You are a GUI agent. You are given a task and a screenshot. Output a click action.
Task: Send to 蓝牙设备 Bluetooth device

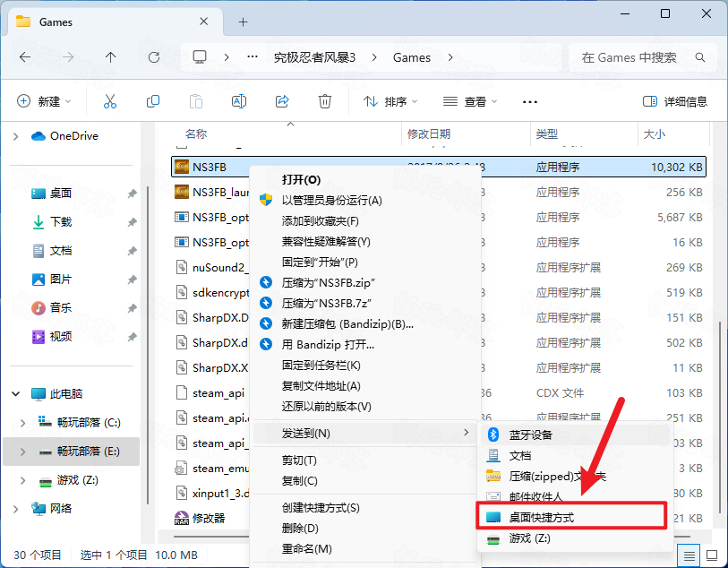click(x=576, y=435)
